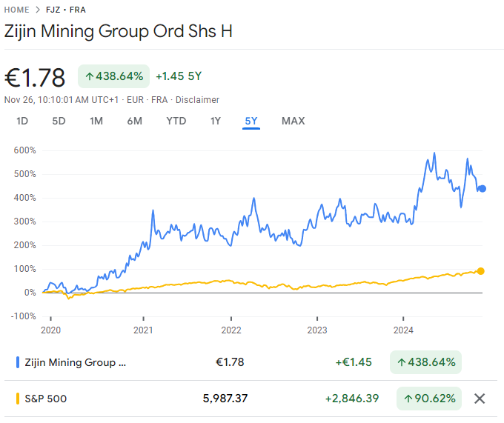
Task: Click the yellow S&P 500 endpoint dot
Action: (480, 271)
